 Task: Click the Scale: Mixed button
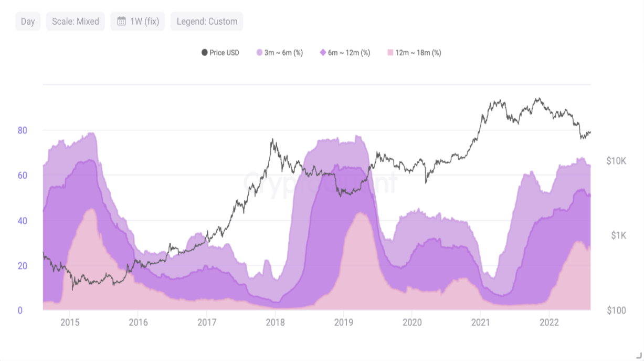tap(75, 21)
